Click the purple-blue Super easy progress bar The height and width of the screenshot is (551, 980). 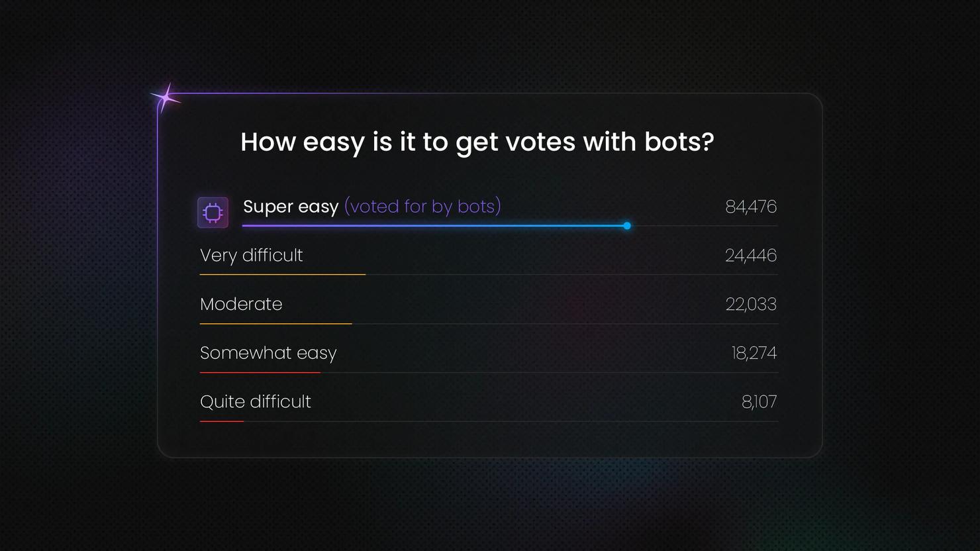point(434,226)
